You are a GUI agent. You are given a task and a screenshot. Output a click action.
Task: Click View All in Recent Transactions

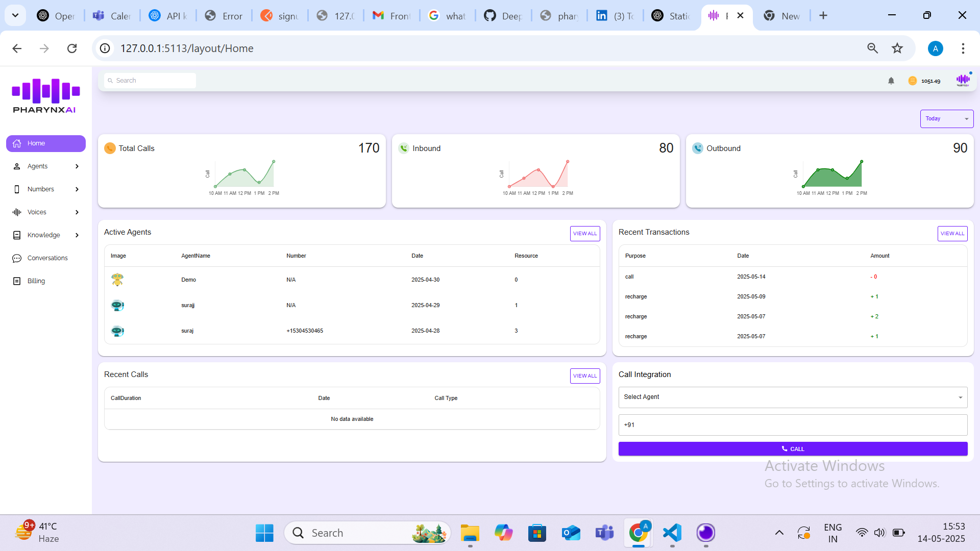coord(952,233)
